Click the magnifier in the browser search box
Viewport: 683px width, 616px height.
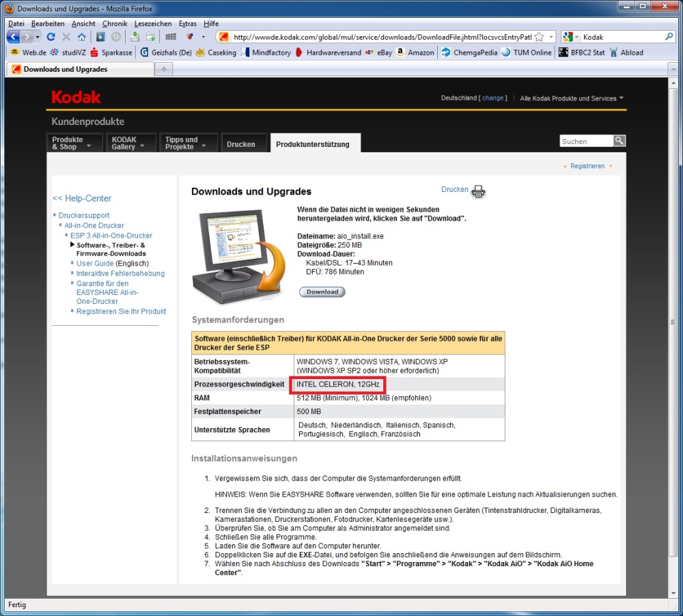click(x=669, y=37)
